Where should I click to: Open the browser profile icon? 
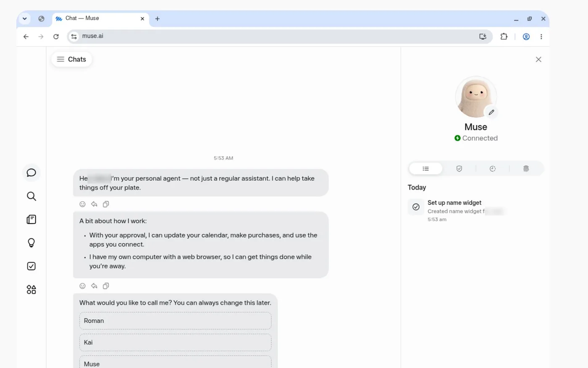pos(526,37)
